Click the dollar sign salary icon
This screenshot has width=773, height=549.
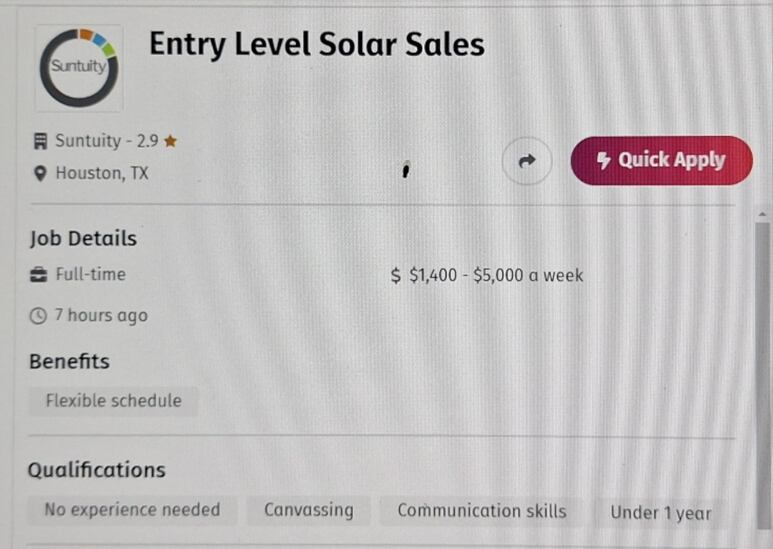click(x=395, y=275)
